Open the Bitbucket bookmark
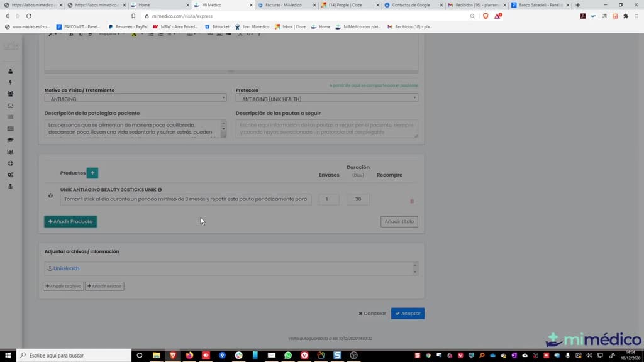Screen dimensions: 644x362 pyautogui.click(x=217, y=26)
